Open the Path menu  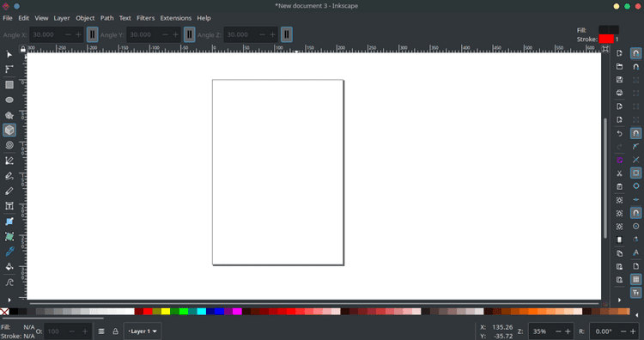(x=106, y=18)
